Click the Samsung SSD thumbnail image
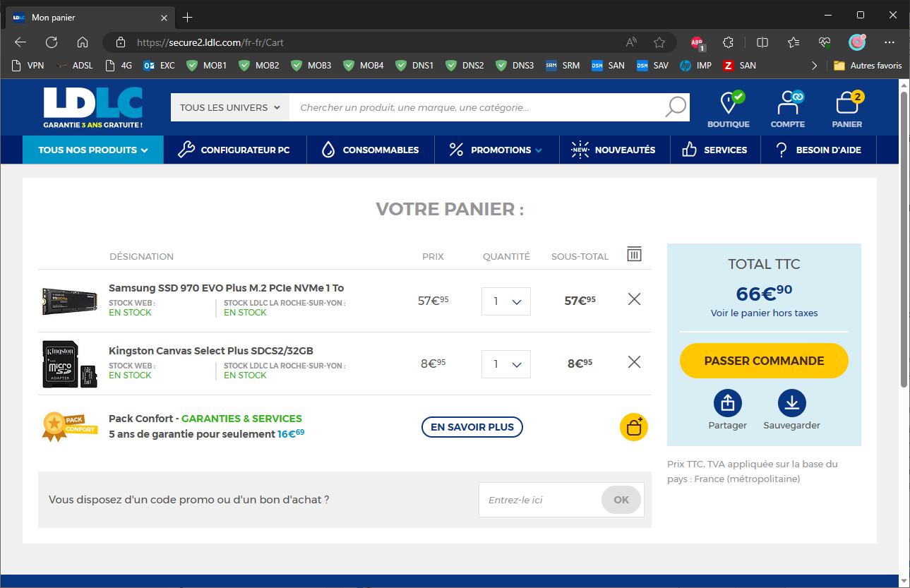 [x=69, y=301]
